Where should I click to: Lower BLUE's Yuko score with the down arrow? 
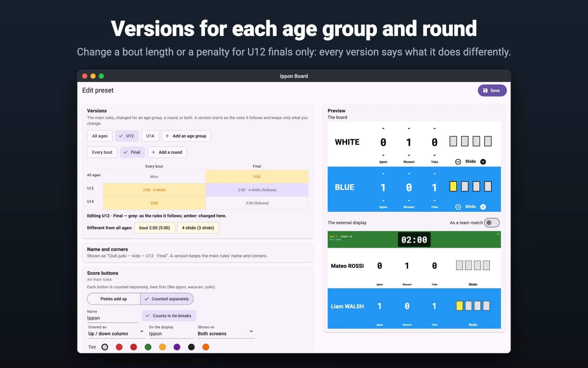click(x=434, y=201)
